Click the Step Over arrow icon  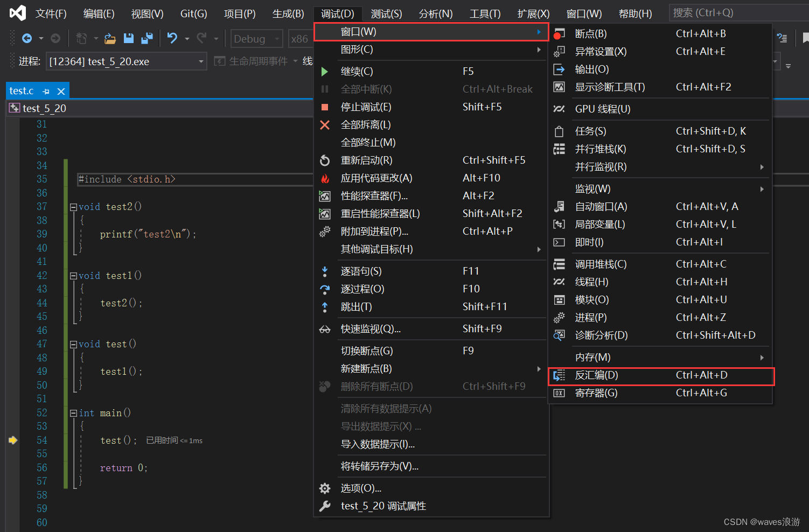pyautogui.click(x=325, y=289)
